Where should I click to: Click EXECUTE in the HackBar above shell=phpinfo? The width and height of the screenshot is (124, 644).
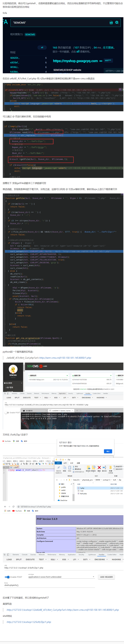point(30,560)
